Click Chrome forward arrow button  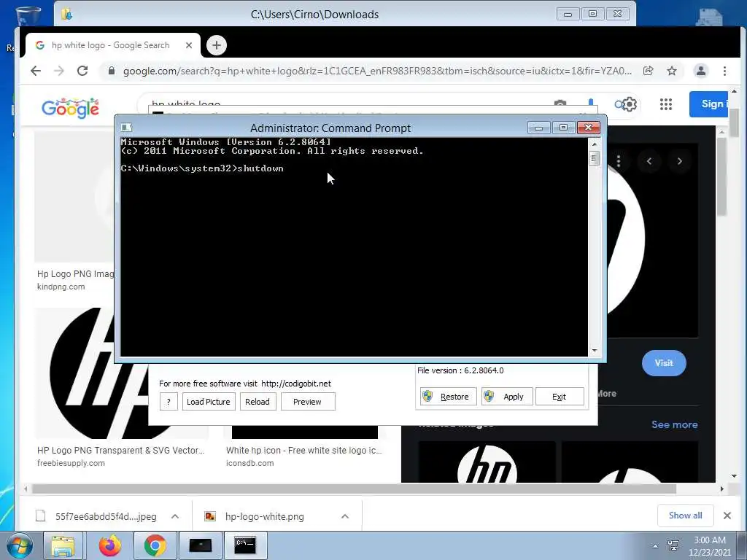pyautogui.click(x=59, y=71)
